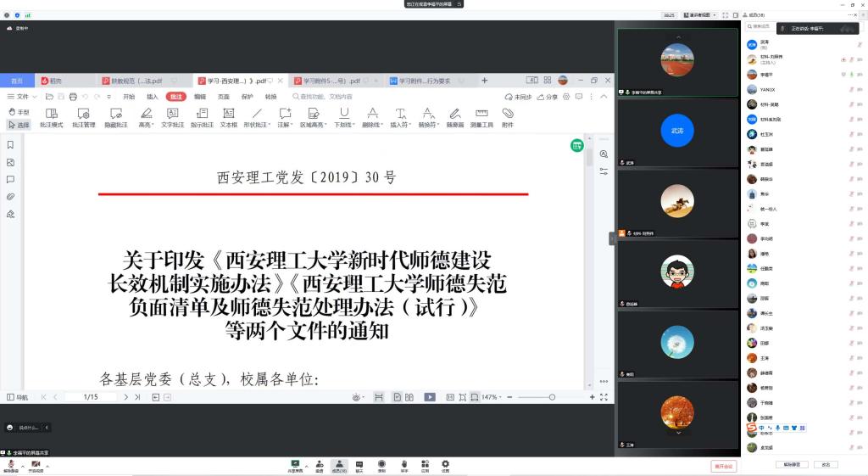Open attachments panel in left sidebar
Screen dimensions: 868x476
tap(10, 197)
